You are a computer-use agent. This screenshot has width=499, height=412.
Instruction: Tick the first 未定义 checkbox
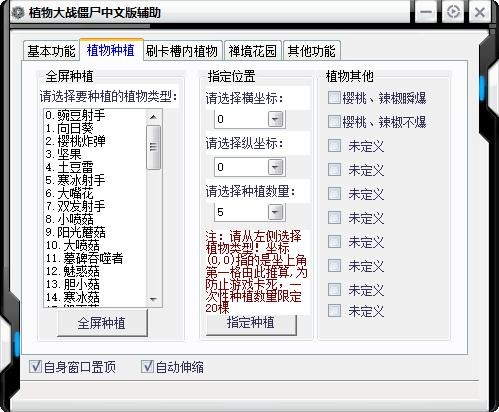coord(334,146)
